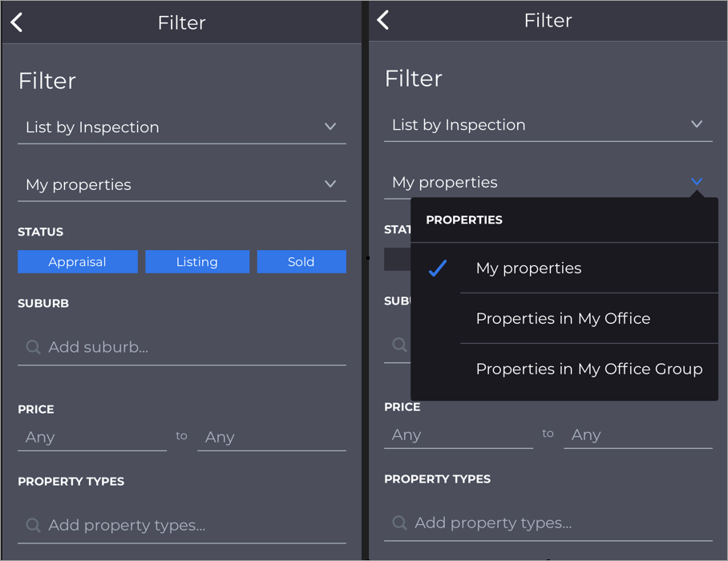The width and height of the screenshot is (728, 561).
Task: Click left Add property types field
Action: click(182, 525)
